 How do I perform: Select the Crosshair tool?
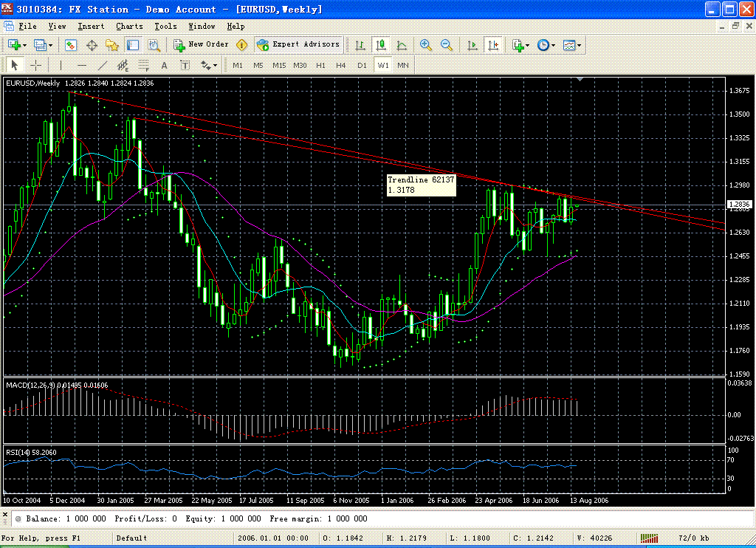[x=35, y=65]
